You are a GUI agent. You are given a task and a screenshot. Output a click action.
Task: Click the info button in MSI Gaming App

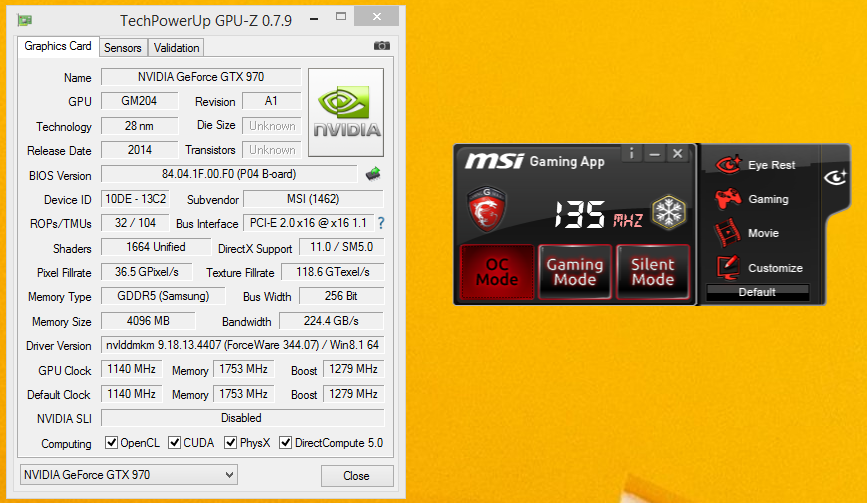pos(632,154)
